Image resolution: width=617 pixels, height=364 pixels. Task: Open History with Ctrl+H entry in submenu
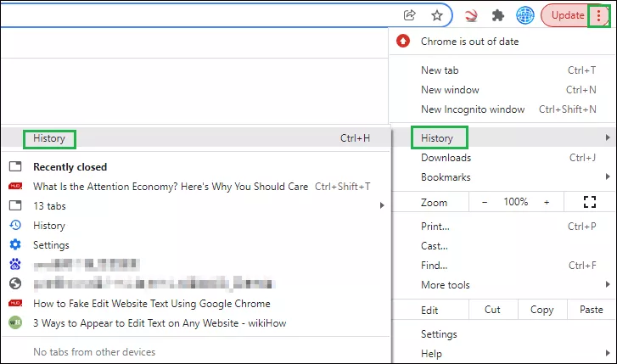pyautogui.click(x=196, y=138)
